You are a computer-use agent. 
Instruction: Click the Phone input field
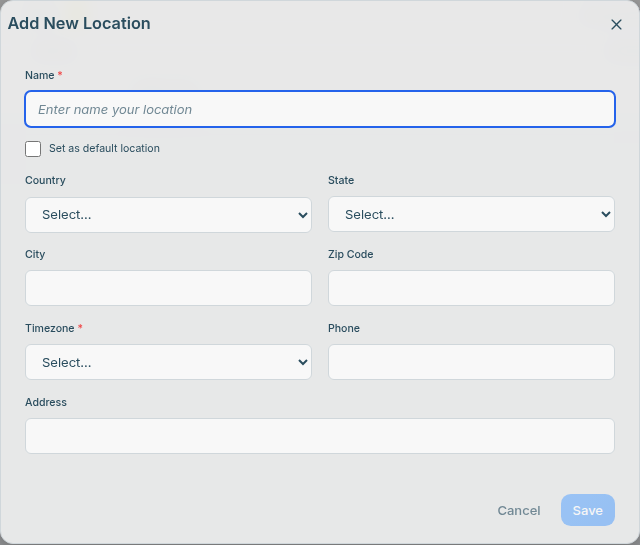[x=471, y=362]
